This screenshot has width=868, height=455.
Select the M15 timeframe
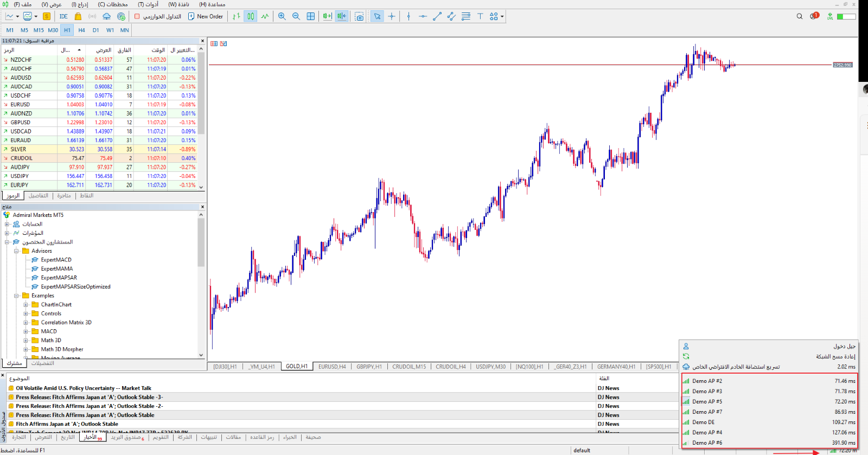39,30
